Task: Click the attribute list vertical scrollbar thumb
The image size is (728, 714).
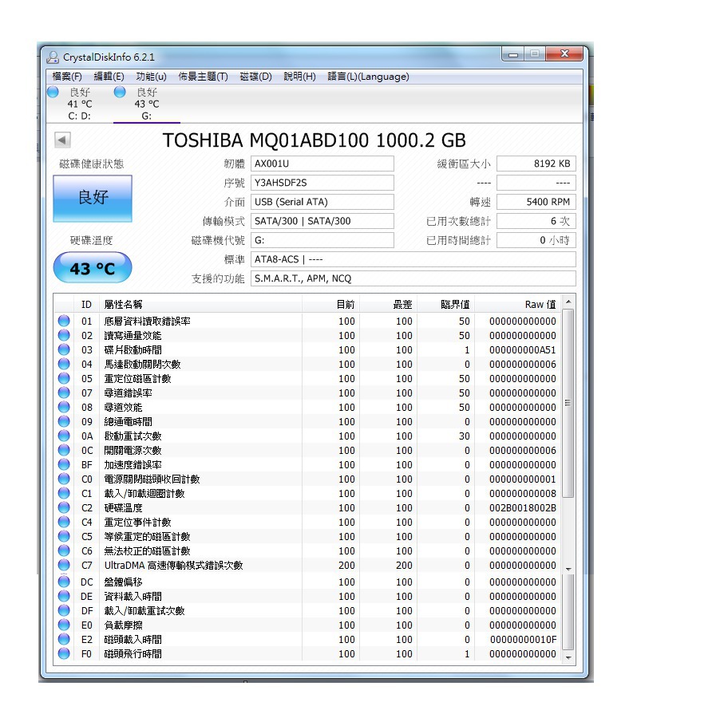Action: tap(568, 403)
